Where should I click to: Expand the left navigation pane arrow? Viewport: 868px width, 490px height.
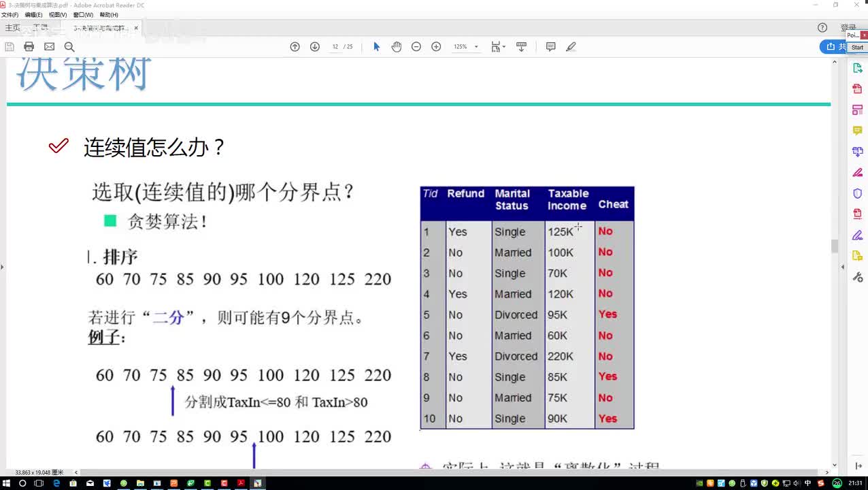click(3, 267)
